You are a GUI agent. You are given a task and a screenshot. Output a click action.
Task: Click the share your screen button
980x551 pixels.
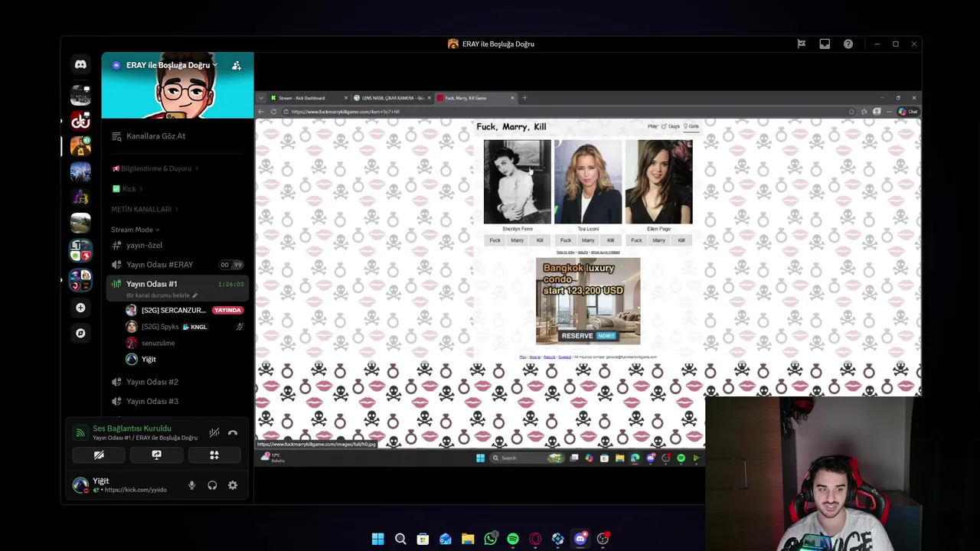coord(156,455)
